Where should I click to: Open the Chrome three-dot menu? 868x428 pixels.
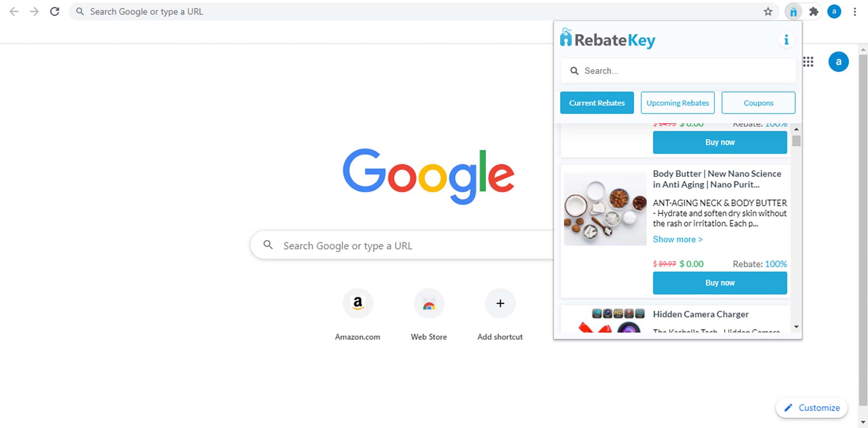pos(855,12)
